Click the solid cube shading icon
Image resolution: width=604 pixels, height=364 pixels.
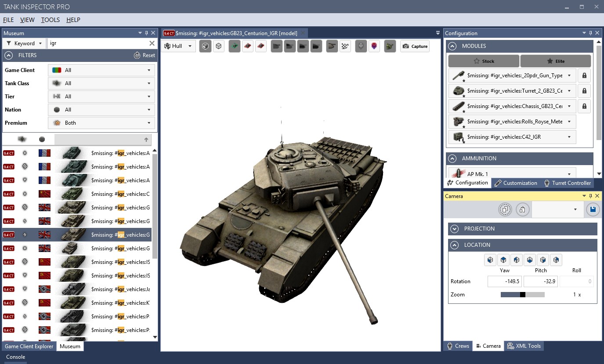click(205, 46)
